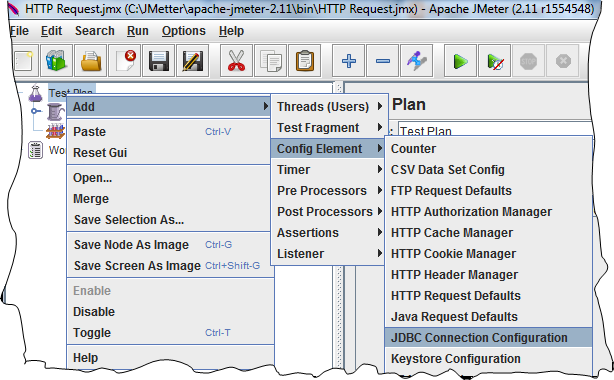Select HTTP Cookie Manager
614x380 pixels.
pyautogui.click(x=489, y=254)
